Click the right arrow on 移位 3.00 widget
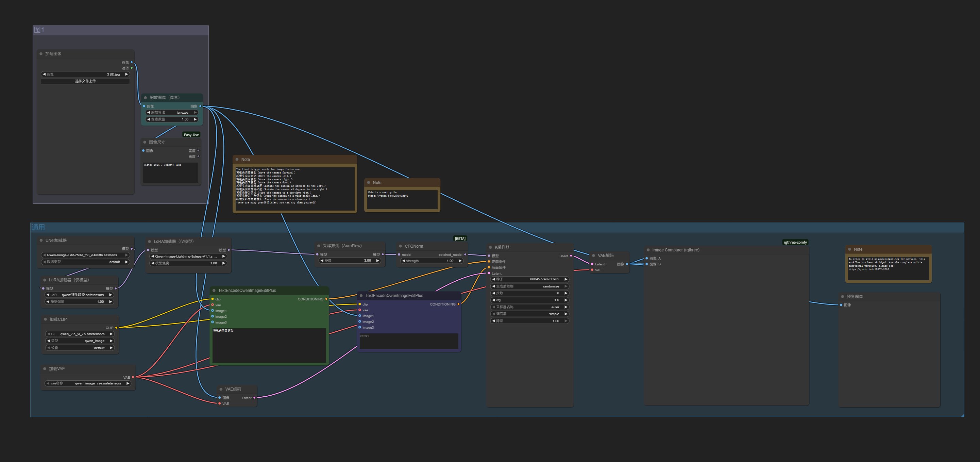 (377, 261)
